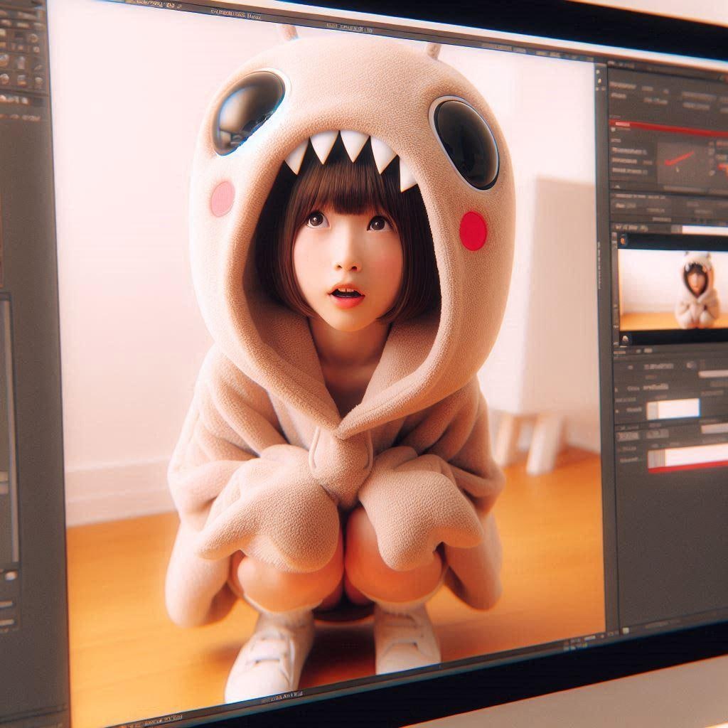The image size is (728, 728).
Task: Click the red curve graph in the right panel
Action: tap(682, 163)
